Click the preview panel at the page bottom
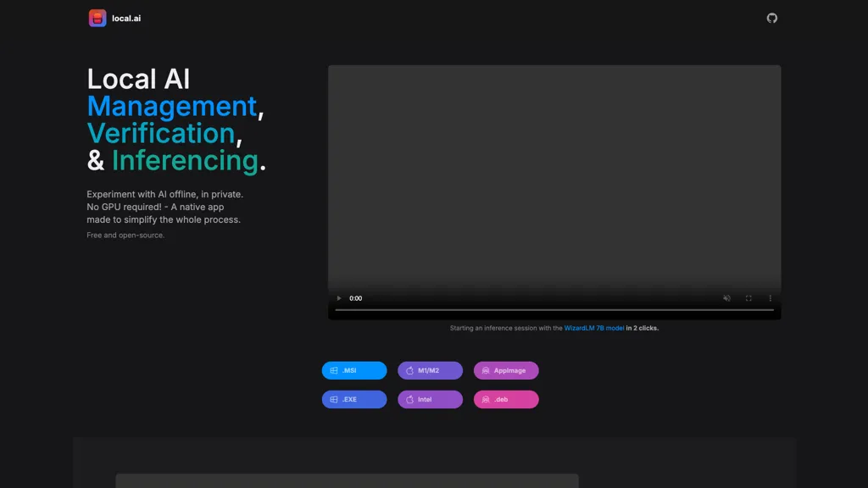The height and width of the screenshot is (488, 868). point(347,480)
